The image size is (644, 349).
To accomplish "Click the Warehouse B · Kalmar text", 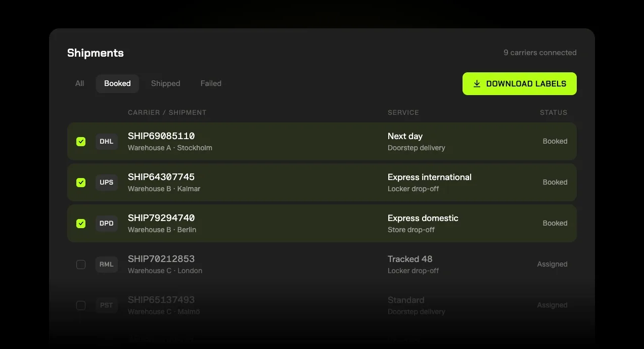I will click(x=164, y=189).
